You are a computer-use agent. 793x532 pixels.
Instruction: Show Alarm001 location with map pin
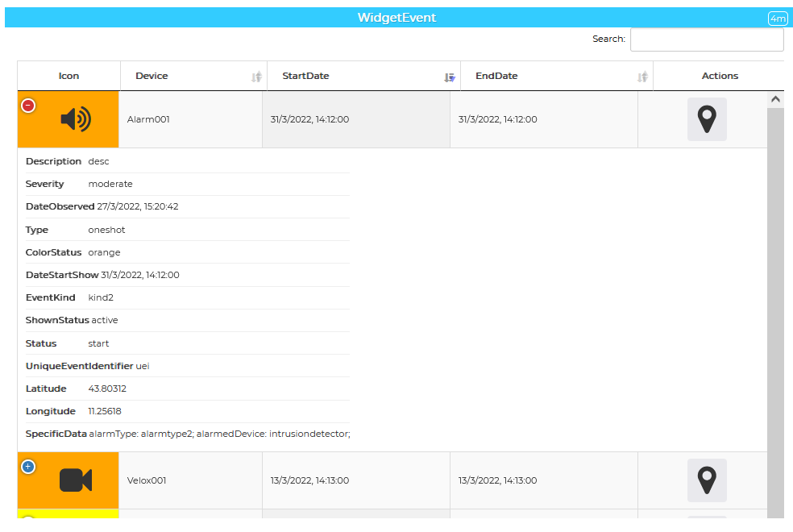(x=707, y=119)
